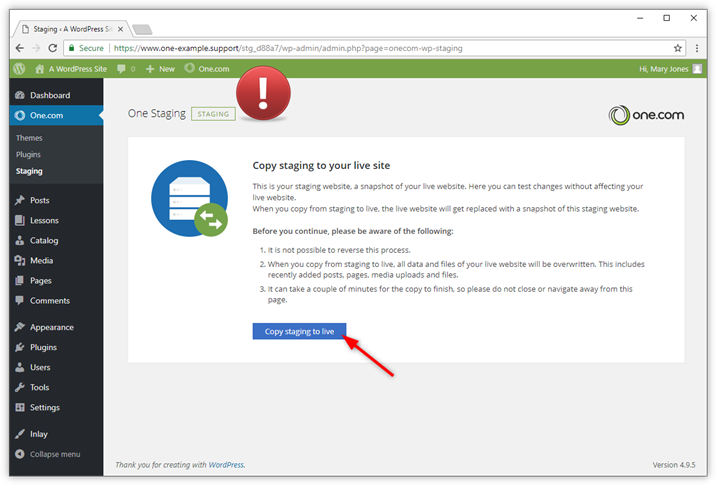This screenshot has width=716, height=485.
Task: Click the Copy staging to live button
Action: [299, 332]
